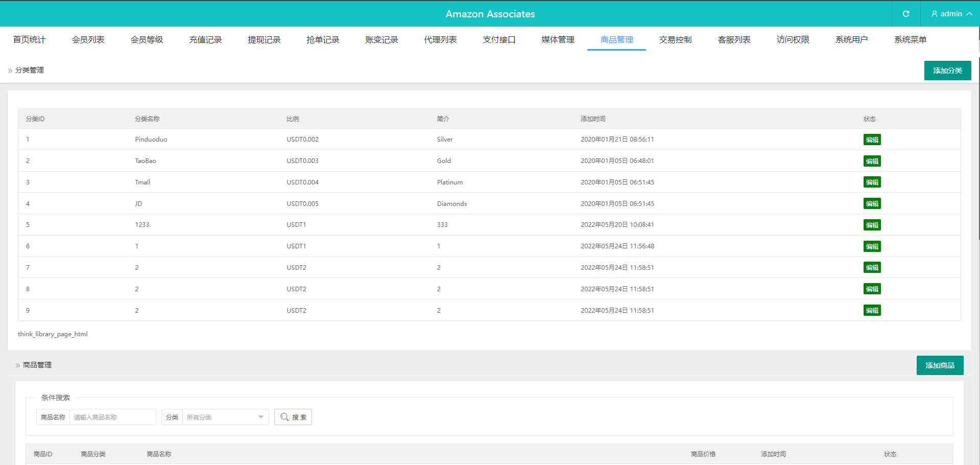Switch to 交易控制 tab
Image resolution: width=980 pixels, height=465 pixels.
click(x=675, y=39)
